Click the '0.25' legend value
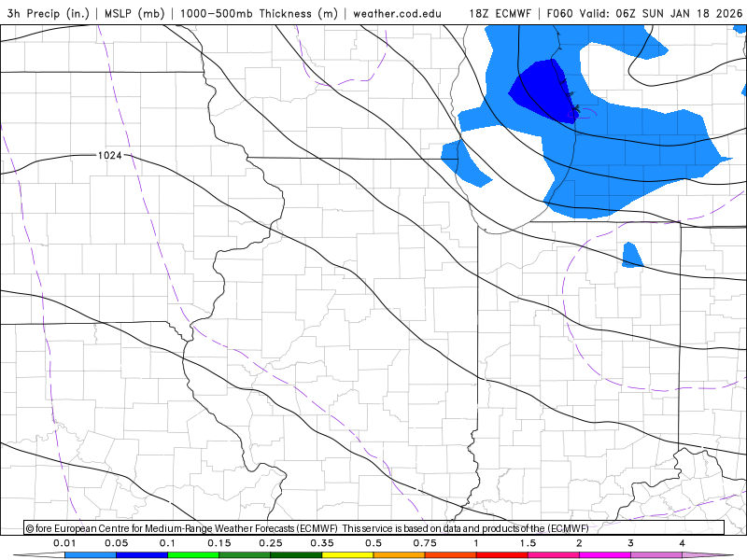The height and width of the screenshot is (560, 747). click(x=271, y=543)
